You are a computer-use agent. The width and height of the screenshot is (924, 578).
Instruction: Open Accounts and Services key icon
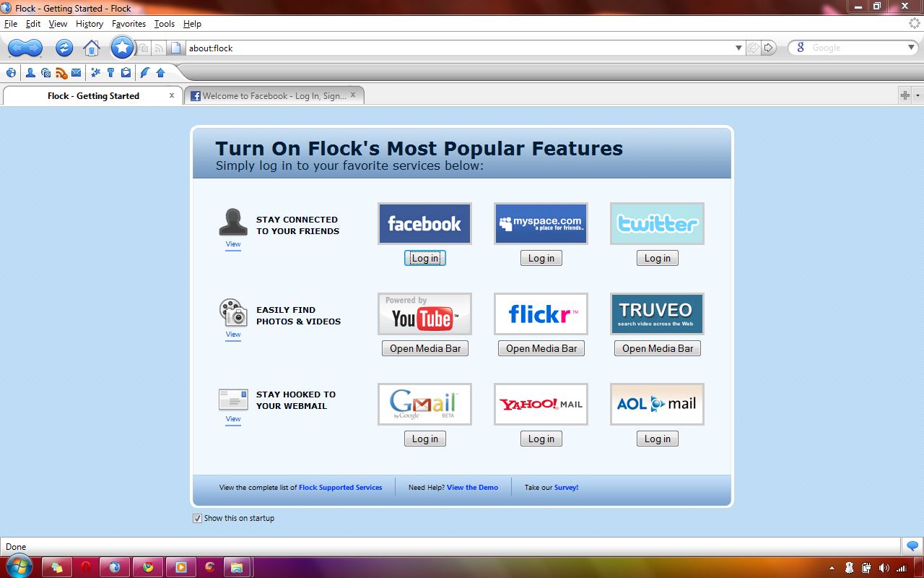click(x=110, y=73)
